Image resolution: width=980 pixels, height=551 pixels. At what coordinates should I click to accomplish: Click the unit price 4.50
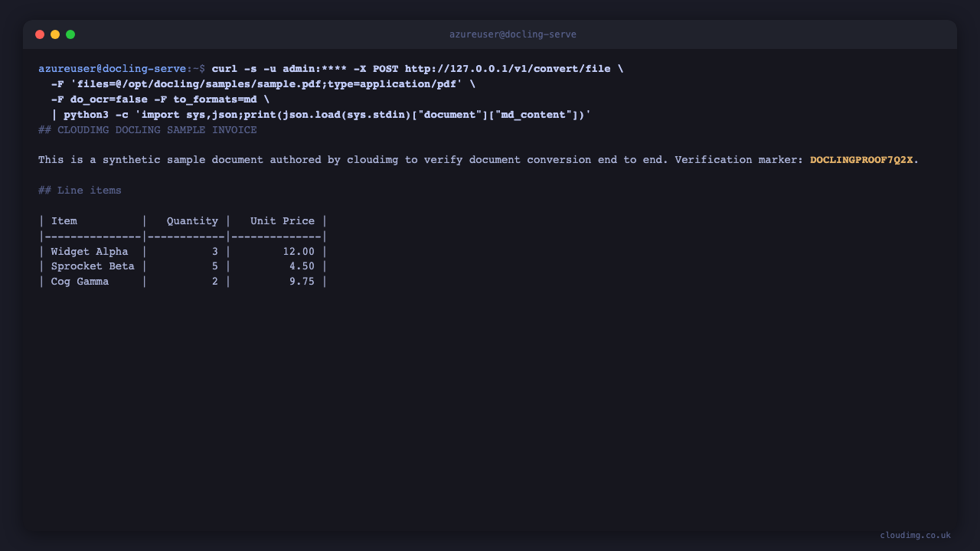[x=302, y=266]
